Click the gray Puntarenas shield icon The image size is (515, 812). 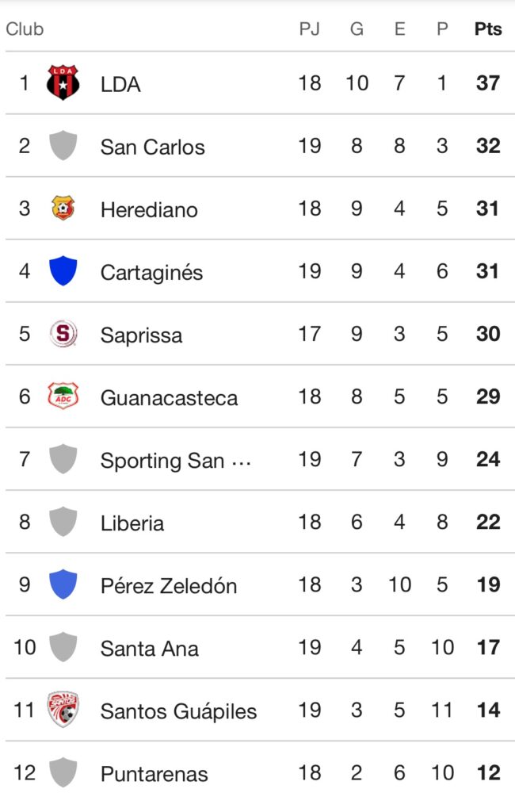[x=63, y=772]
